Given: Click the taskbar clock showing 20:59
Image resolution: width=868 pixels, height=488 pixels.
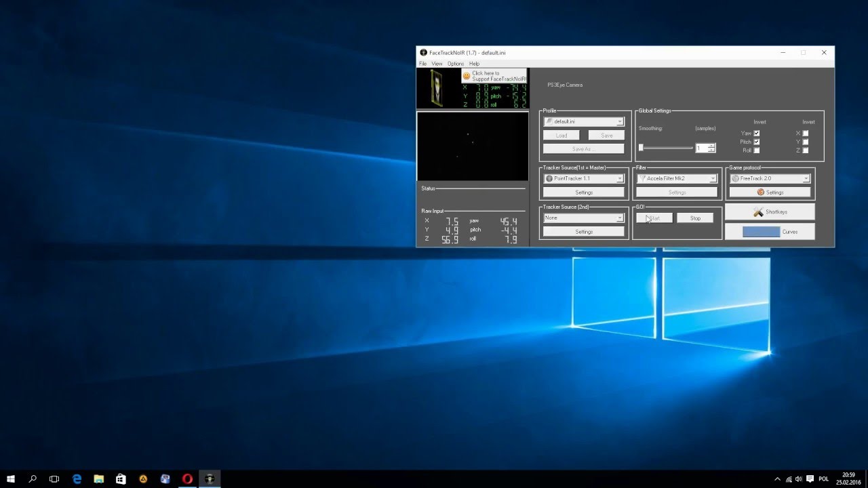Looking at the screenshot, I should tap(848, 479).
